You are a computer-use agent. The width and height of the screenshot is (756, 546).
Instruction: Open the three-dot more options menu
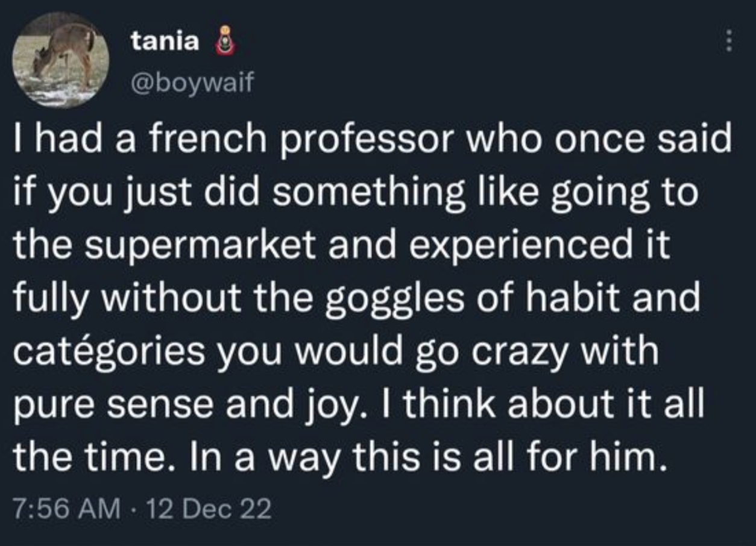point(729,40)
